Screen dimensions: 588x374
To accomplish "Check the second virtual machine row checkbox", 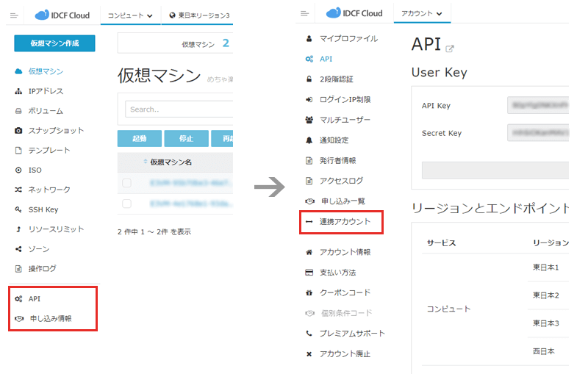I will pyautogui.click(x=126, y=204).
